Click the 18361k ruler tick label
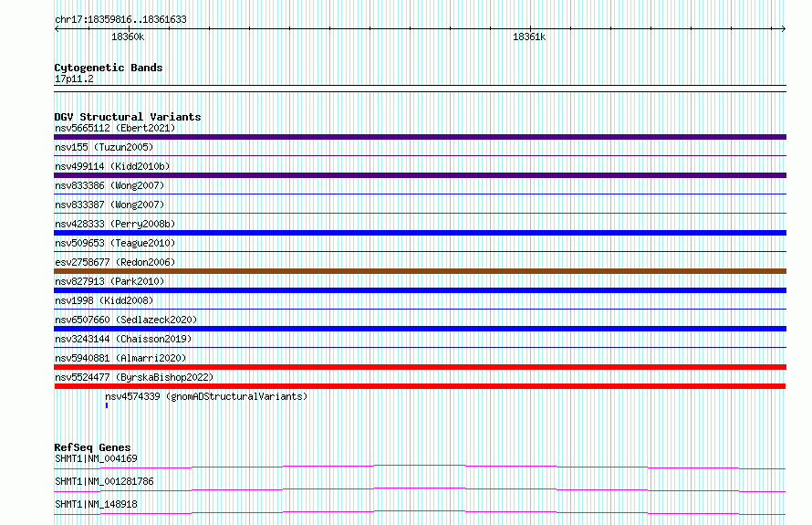The image size is (812, 525). click(x=529, y=37)
